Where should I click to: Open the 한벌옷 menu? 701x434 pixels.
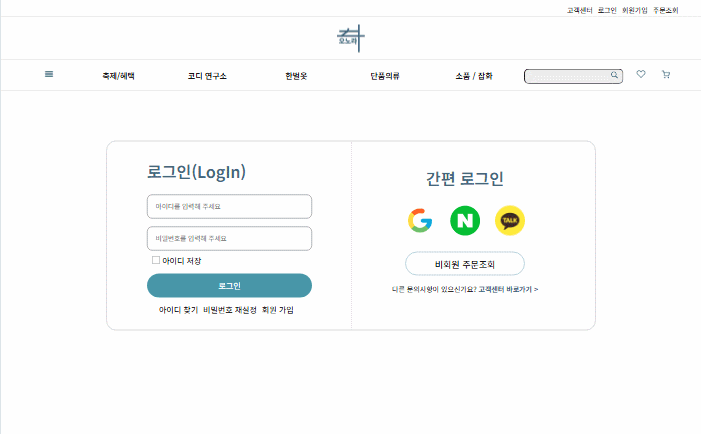click(296, 76)
